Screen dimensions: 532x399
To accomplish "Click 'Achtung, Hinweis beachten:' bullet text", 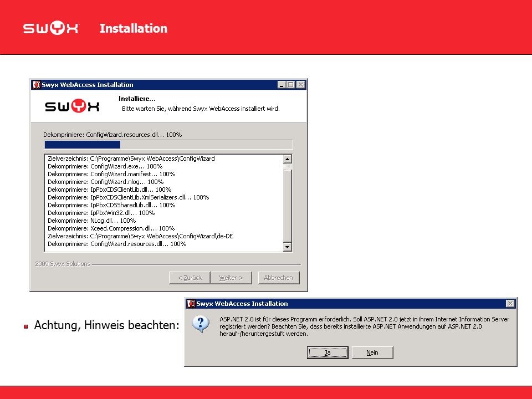I will 106,325.
